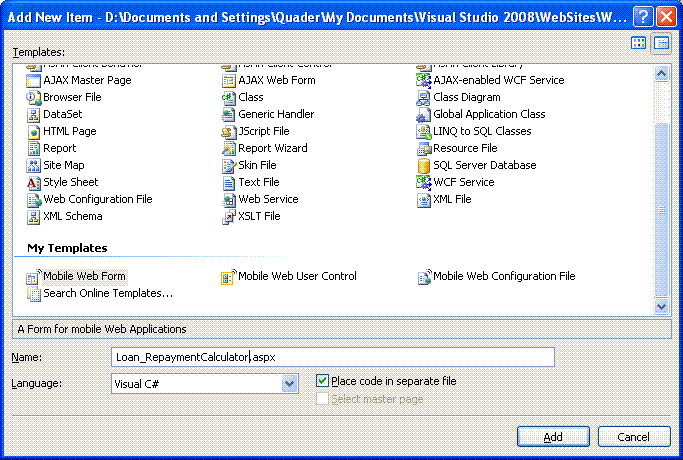Choose the Report template icon

[x=33, y=149]
